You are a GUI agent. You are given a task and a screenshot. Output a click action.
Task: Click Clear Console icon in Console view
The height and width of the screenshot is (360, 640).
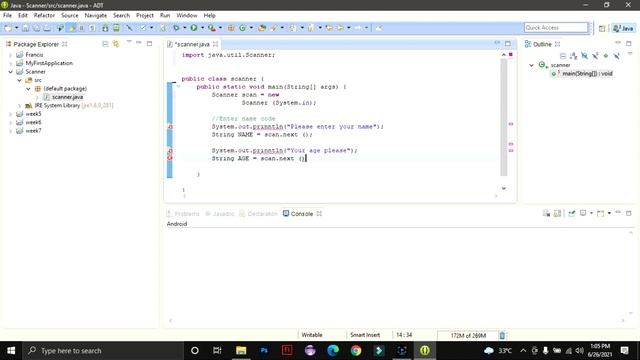(547, 213)
